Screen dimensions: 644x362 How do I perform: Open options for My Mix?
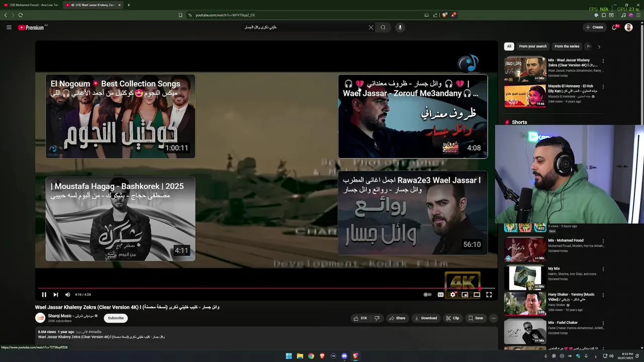[x=603, y=269]
